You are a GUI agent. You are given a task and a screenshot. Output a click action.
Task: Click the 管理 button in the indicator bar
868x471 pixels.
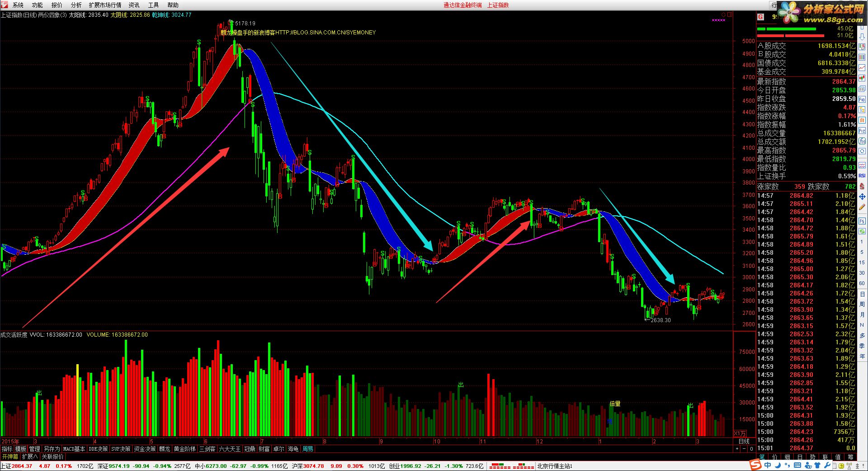click(35, 449)
